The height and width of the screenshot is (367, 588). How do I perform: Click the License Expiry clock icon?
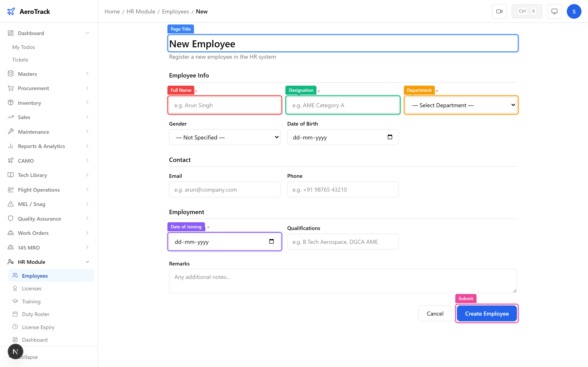click(x=15, y=327)
